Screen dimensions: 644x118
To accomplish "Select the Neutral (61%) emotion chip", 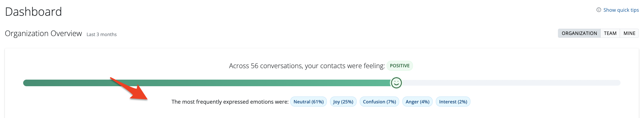I will tap(308, 102).
